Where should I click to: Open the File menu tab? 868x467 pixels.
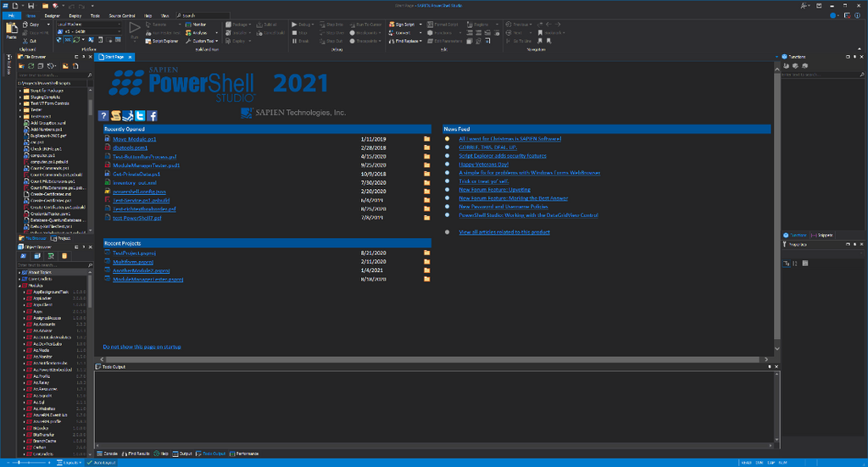pos(10,15)
